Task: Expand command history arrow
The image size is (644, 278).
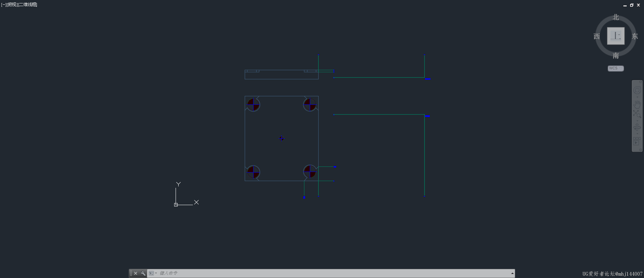Action: click(512, 273)
